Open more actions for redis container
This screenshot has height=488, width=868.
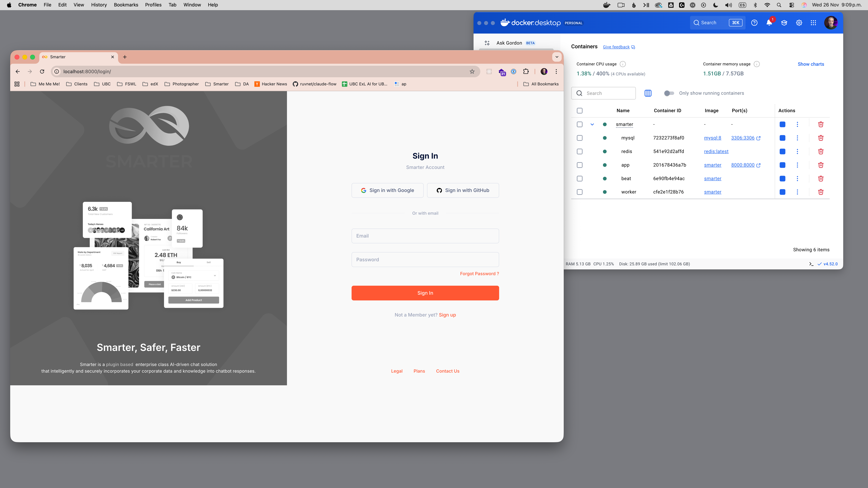(797, 151)
